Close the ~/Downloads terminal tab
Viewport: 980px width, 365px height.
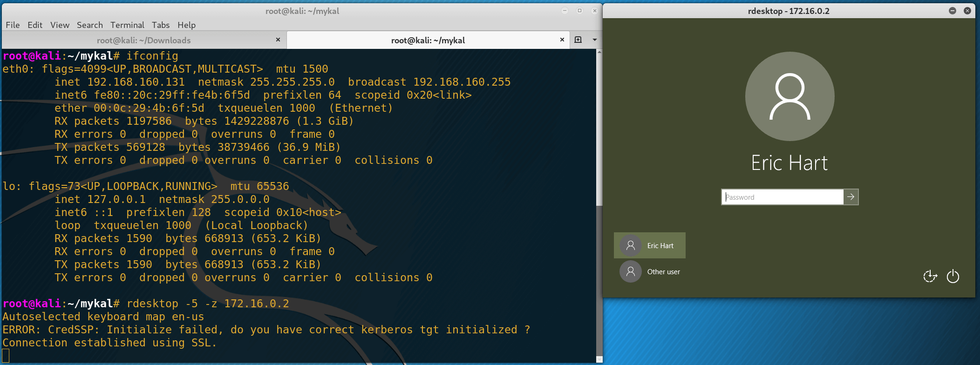click(278, 40)
